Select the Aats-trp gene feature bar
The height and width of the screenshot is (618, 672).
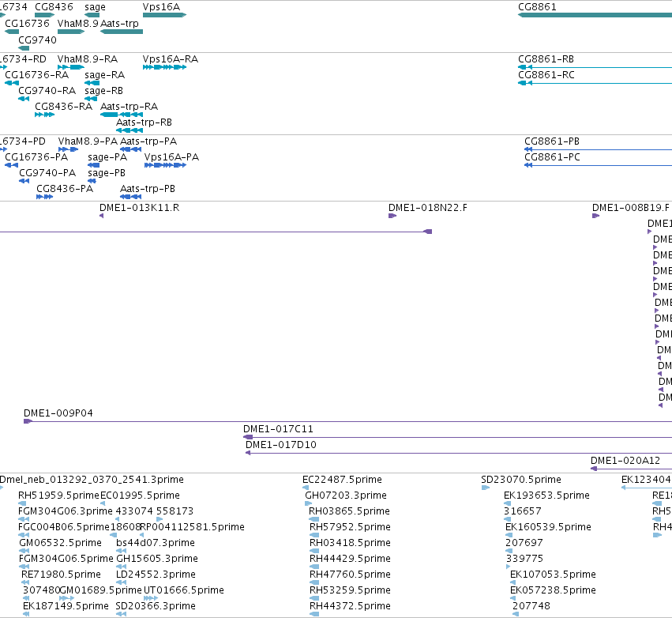pyautogui.click(x=122, y=32)
